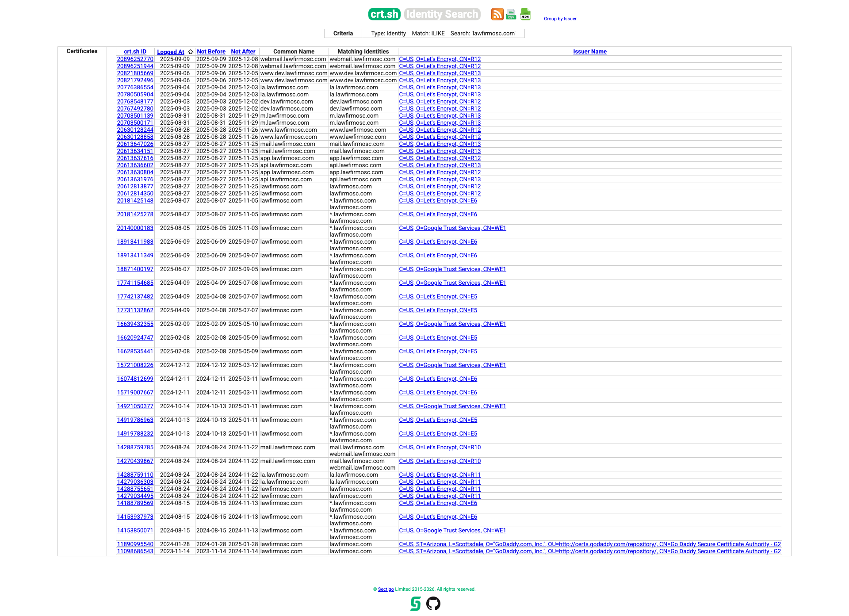Screen dimensions: 849x616
Task: Open E6 issuer link for 20181425278
Action: (x=438, y=214)
